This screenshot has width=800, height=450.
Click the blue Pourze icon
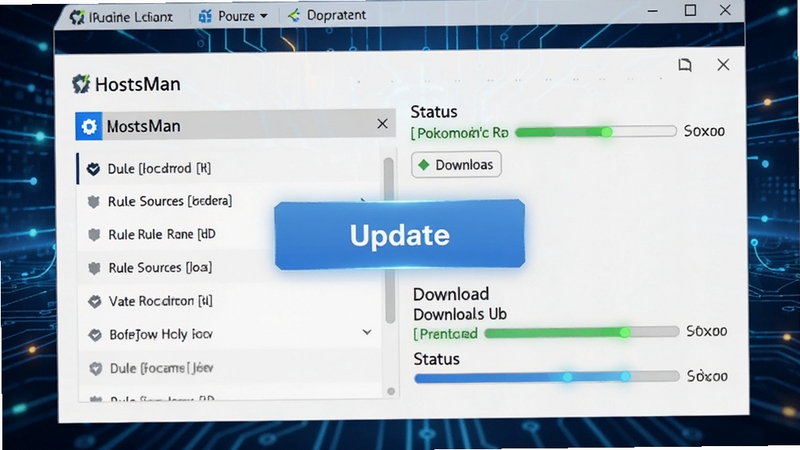pos(205,16)
